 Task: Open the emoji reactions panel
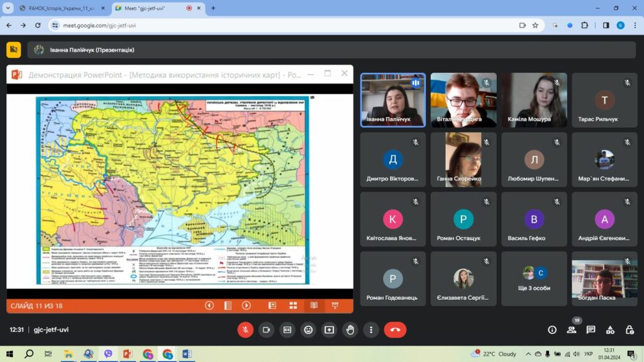(308, 329)
